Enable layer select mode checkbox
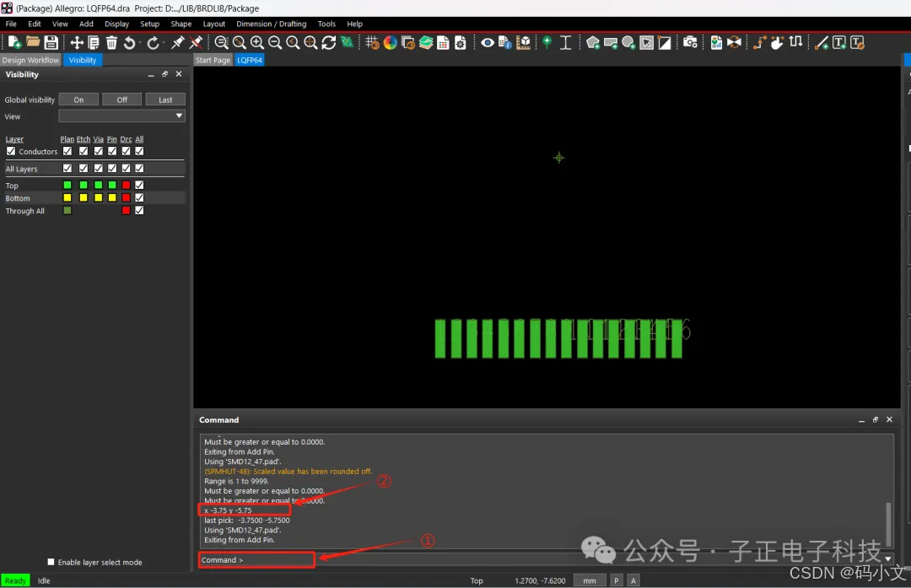911x588 pixels. 51,562
